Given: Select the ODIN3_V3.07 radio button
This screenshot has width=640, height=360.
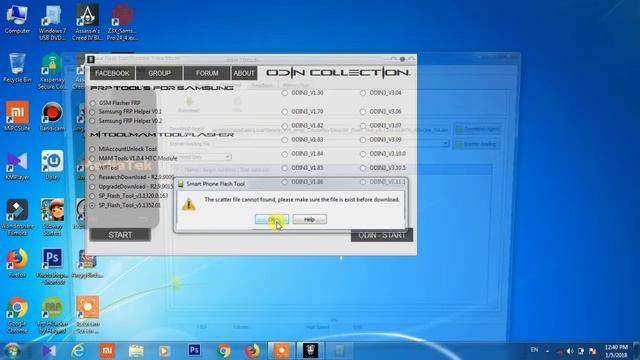Looking at the screenshot, I should coord(363,126).
